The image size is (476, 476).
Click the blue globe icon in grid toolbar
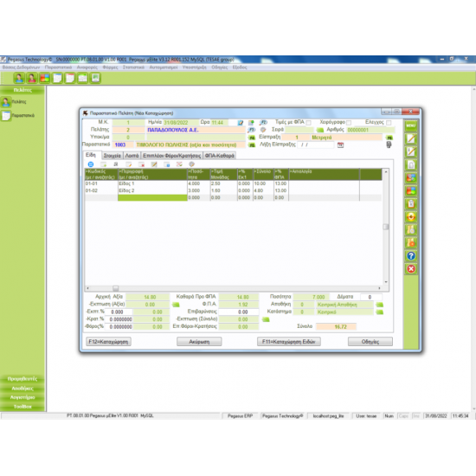91,164
